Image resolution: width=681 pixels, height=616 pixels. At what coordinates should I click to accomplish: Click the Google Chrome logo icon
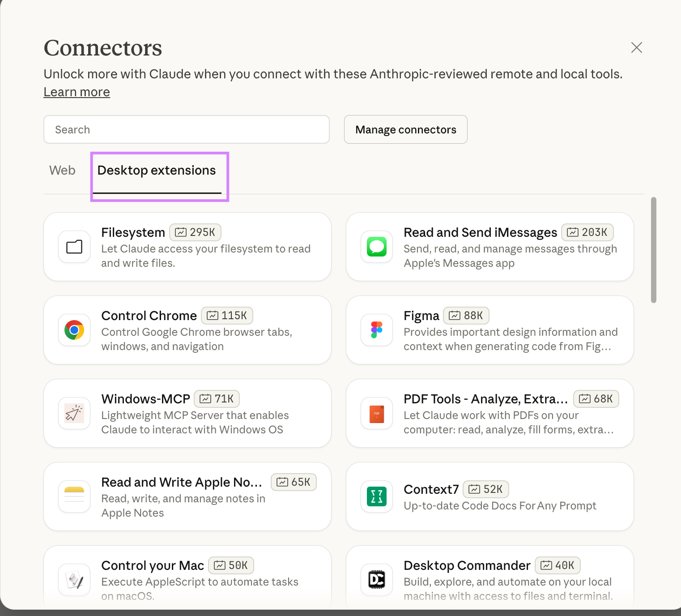74,330
